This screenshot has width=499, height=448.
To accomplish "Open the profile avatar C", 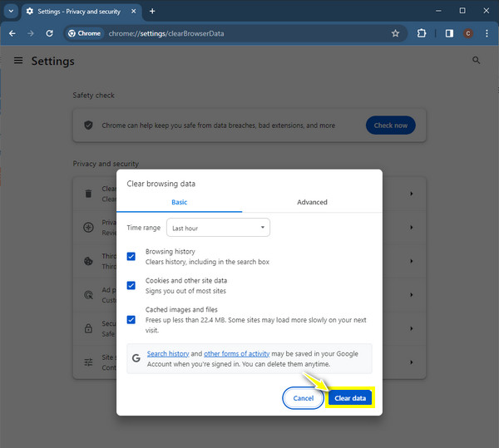I will click(467, 33).
